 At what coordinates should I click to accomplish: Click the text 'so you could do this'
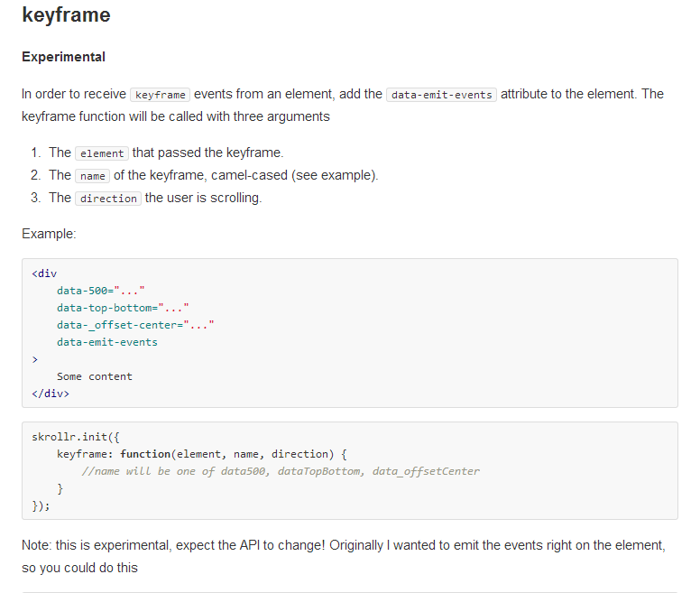(80, 568)
